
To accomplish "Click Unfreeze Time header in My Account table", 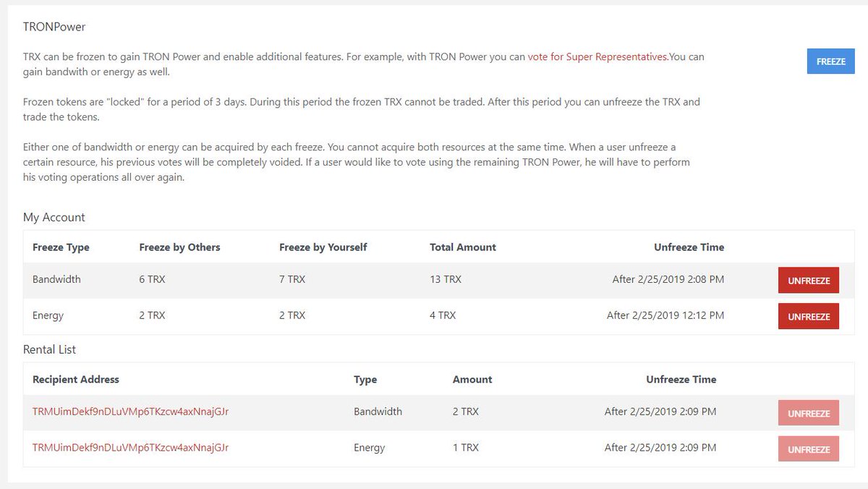I will (x=689, y=247).
